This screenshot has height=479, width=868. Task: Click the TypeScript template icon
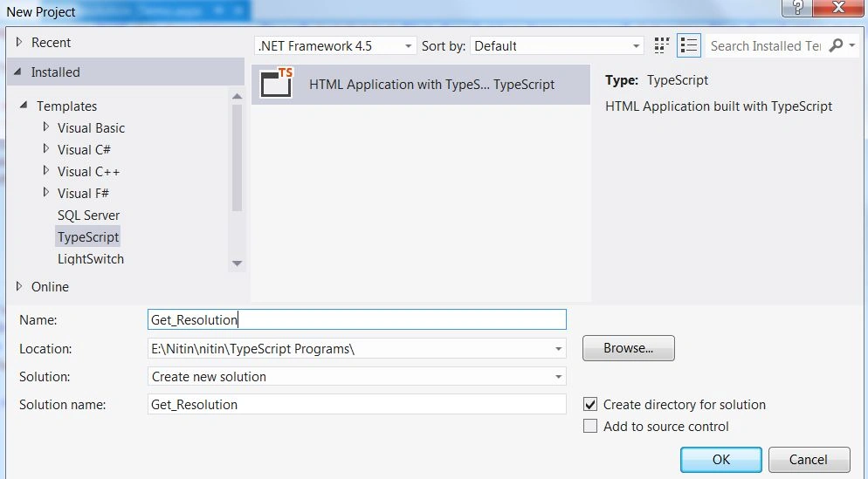click(x=277, y=83)
